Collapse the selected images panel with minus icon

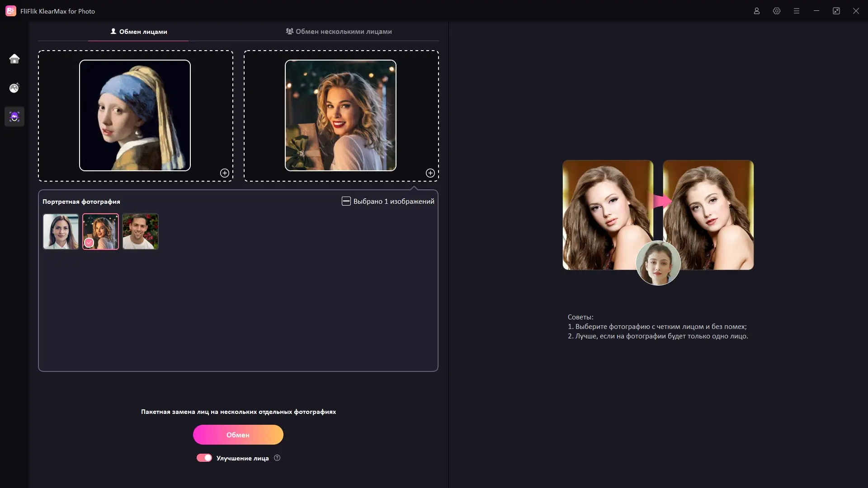point(346,201)
